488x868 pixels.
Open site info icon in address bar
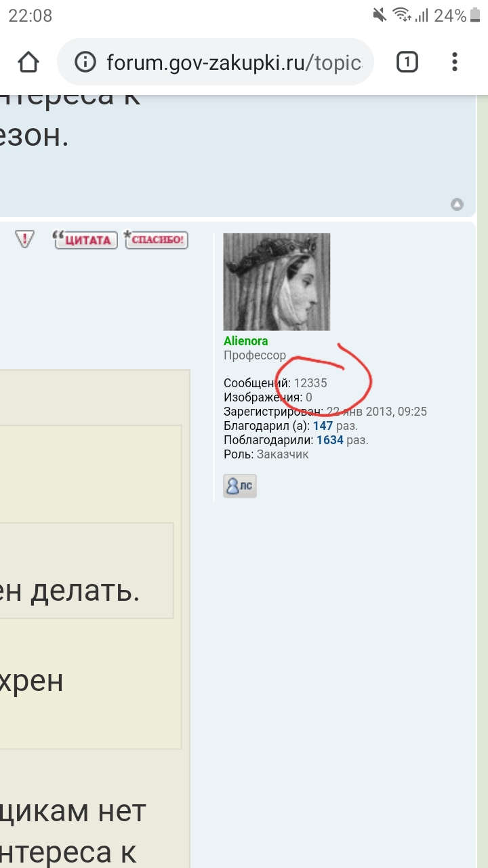click(85, 62)
